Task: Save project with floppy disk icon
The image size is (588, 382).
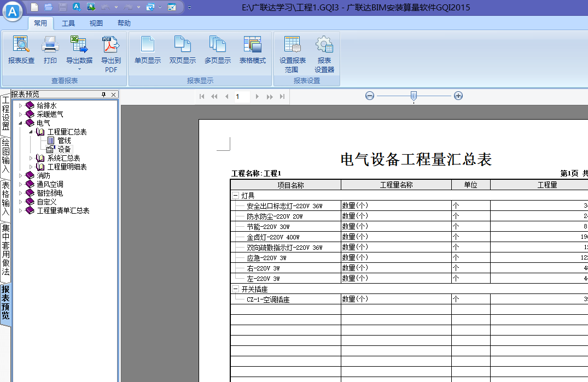Action: (62, 7)
